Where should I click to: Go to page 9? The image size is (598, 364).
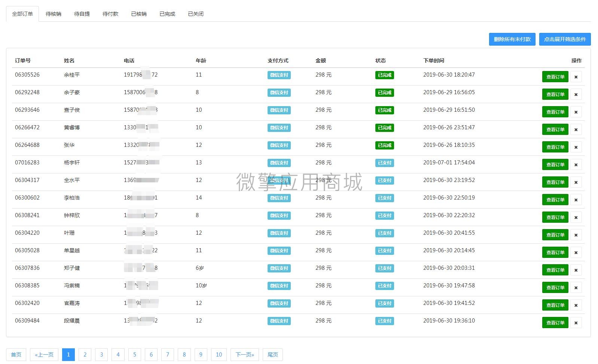coord(201,355)
